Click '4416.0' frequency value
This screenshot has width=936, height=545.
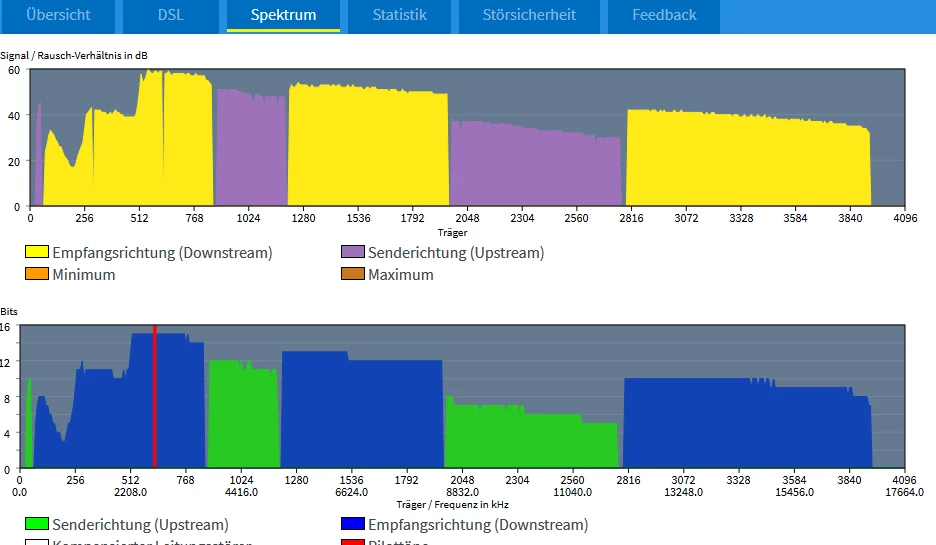point(241,492)
